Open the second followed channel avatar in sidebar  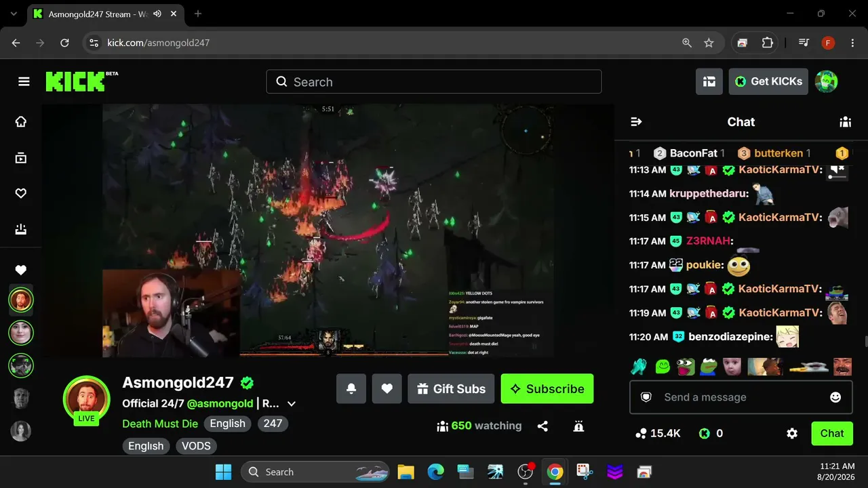(21, 333)
